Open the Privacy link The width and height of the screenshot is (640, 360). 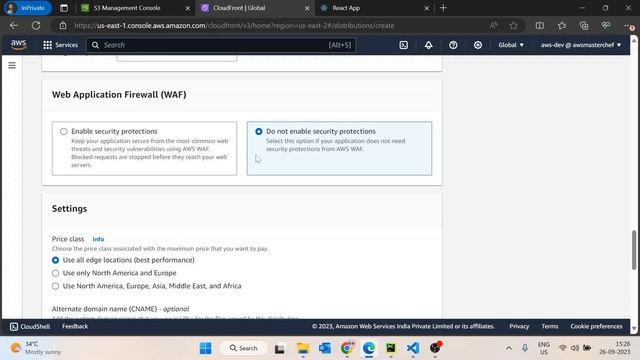[519, 327]
